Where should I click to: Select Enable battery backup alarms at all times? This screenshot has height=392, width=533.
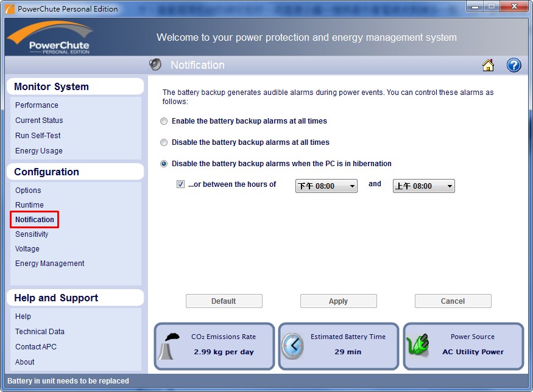click(164, 121)
